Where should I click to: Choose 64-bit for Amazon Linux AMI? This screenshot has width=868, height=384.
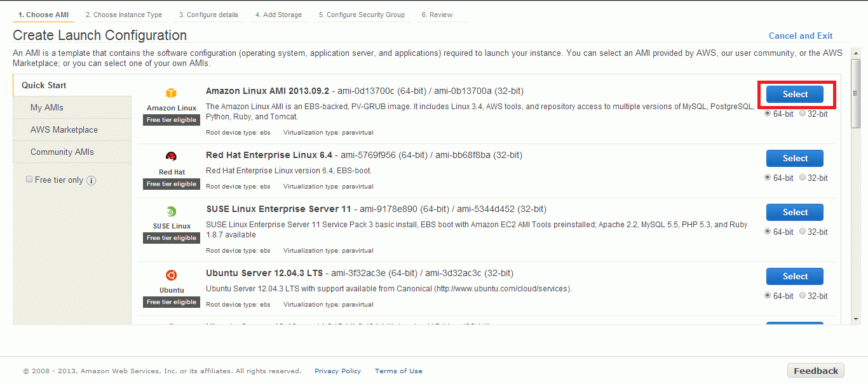coord(768,114)
